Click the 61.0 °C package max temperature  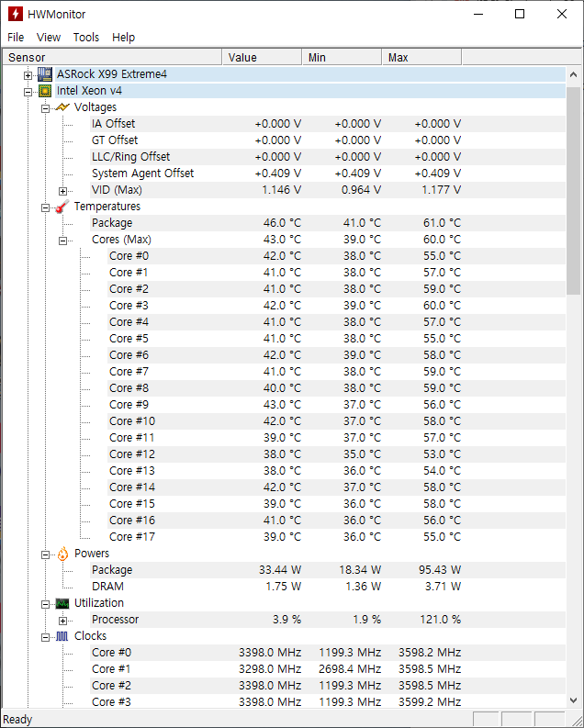tap(442, 223)
